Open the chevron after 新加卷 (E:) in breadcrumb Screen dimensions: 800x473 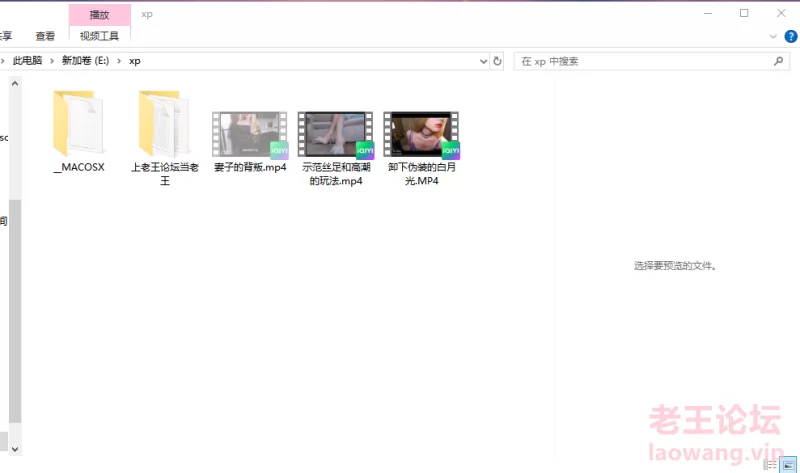[119, 61]
